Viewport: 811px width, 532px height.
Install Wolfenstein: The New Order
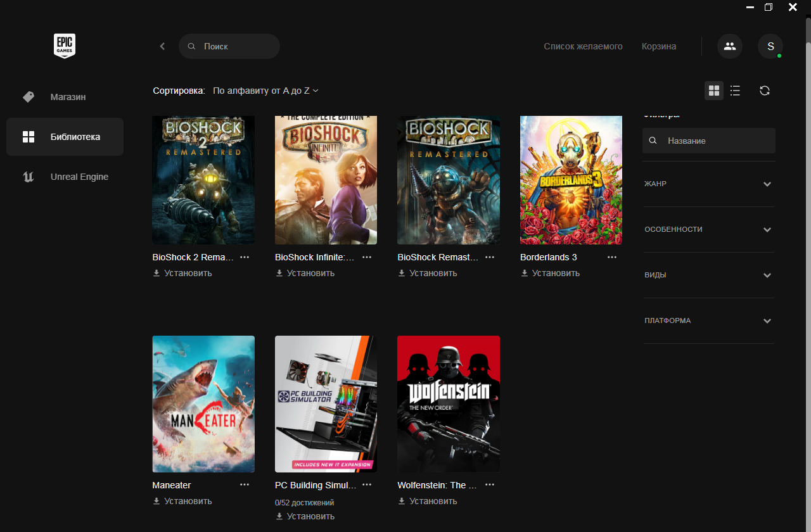pyautogui.click(x=428, y=501)
